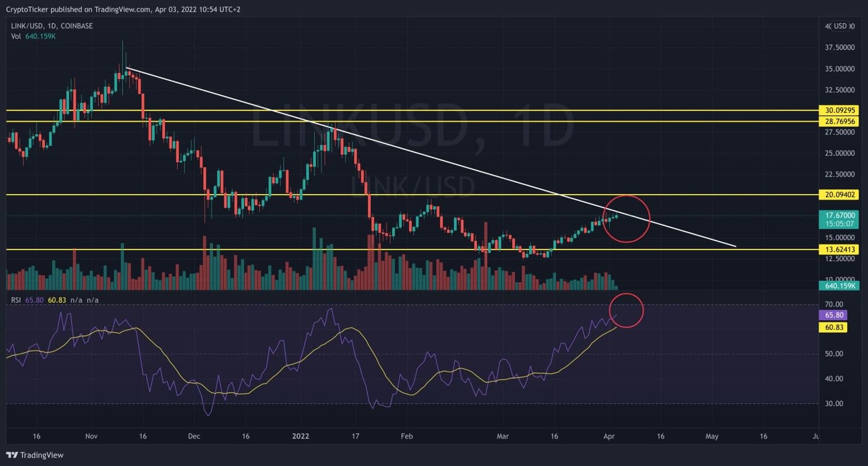Click the TradingView logo in bottom-left corner
The width and height of the screenshot is (868, 466).
point(34,455)
